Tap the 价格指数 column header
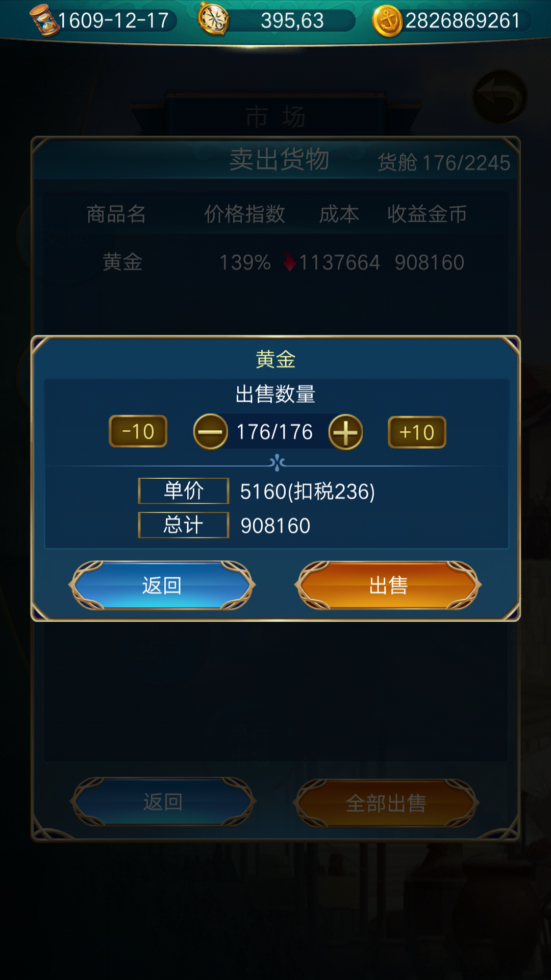This screenshot has width=551, height=980. coord(244,214)
